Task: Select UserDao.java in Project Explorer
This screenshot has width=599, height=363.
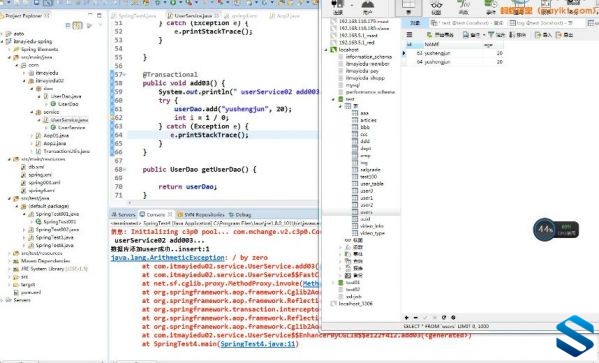Action: point(65,96)
